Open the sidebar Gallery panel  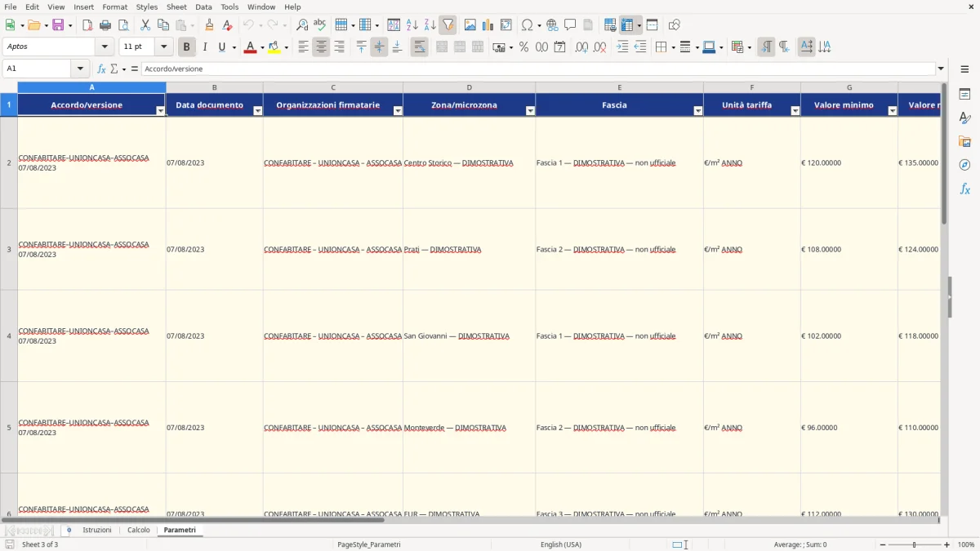(x=964, y=141)
